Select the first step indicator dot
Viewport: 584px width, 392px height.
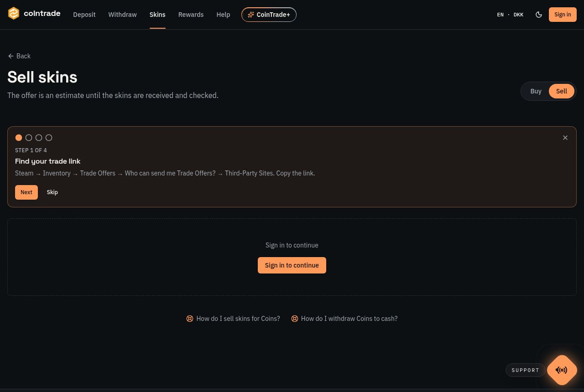19,138
